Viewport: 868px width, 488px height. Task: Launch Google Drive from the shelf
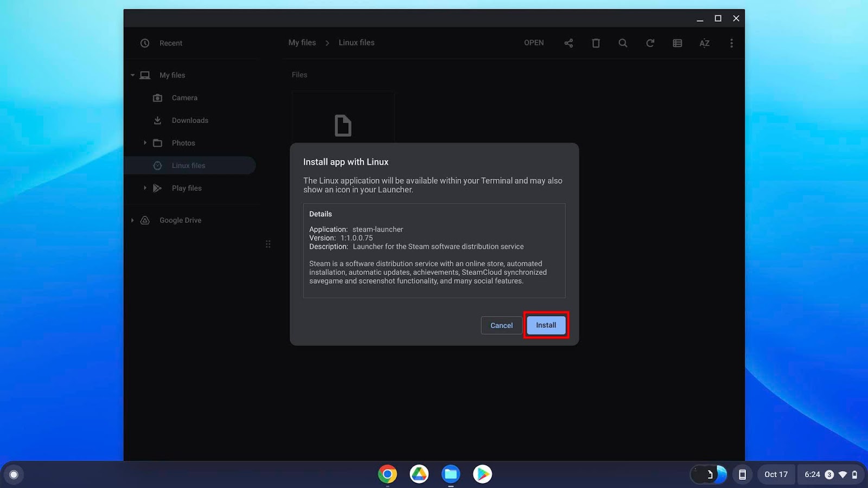[x=419, y=474]
